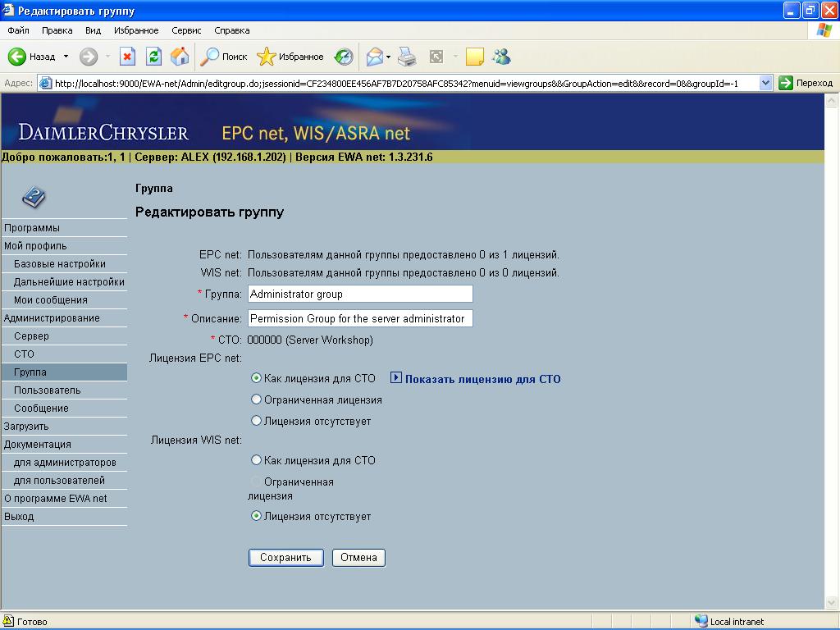Expand the dropdown arrow after Edit icon
The width and height of the screenshot is (840, 630).
coord(455,57)
